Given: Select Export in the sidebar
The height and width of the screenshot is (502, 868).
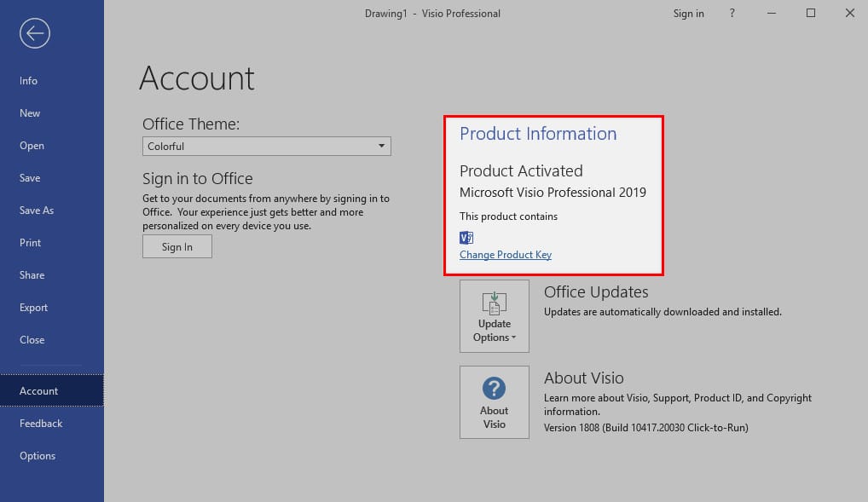Looking at the screenshot, I should [x=34, y=308].
